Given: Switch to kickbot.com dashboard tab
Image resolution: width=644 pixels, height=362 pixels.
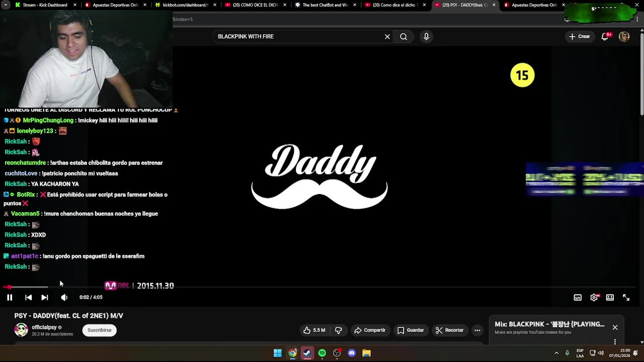Looking at the screenshot, I should click(185, 5).
